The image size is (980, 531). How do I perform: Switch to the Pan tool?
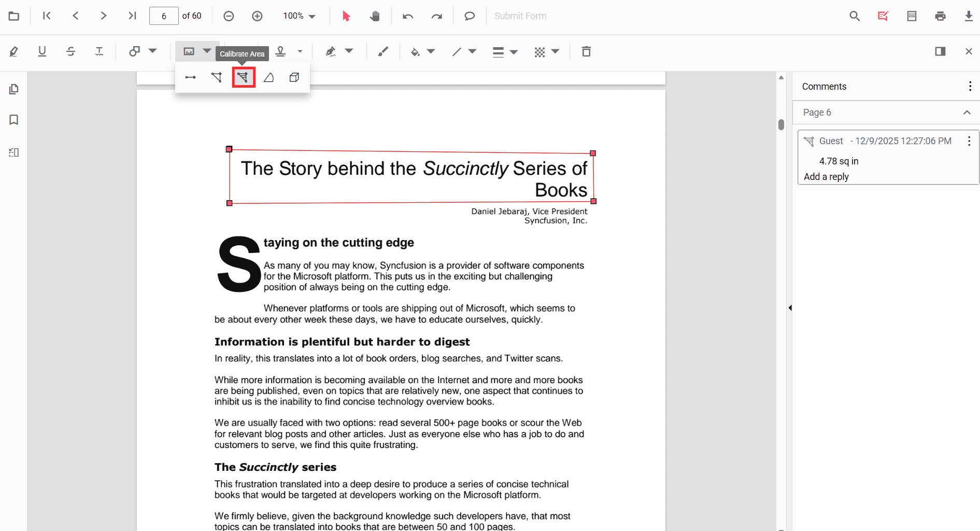pos(375,16)
